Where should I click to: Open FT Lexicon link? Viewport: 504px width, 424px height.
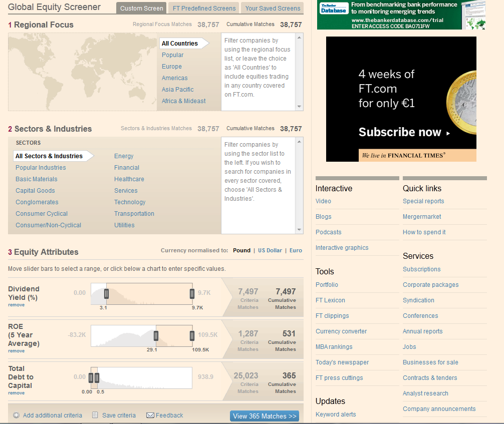(330, 300)
